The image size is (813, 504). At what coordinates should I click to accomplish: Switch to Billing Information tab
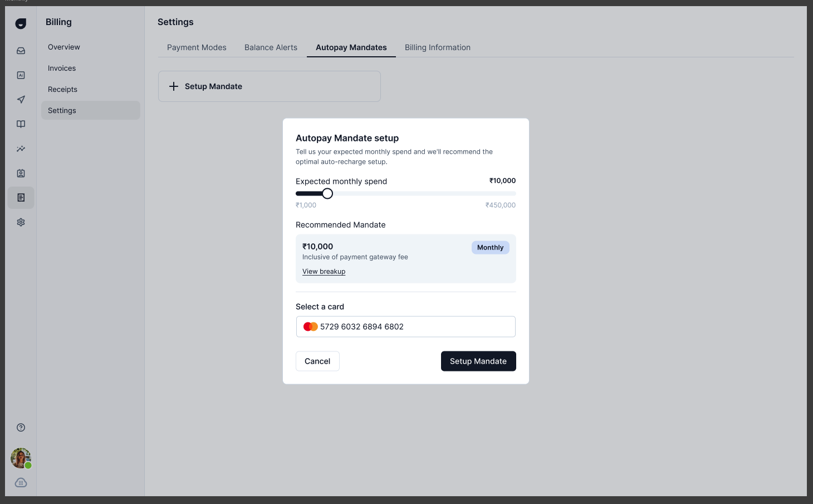(438, 47)
